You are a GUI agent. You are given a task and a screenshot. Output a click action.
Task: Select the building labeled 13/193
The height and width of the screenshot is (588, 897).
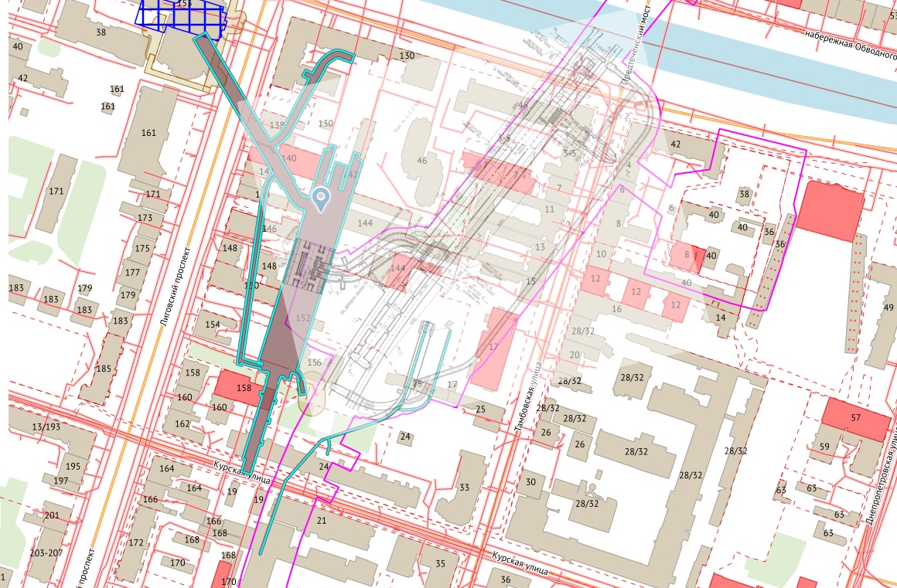[46, 428]
